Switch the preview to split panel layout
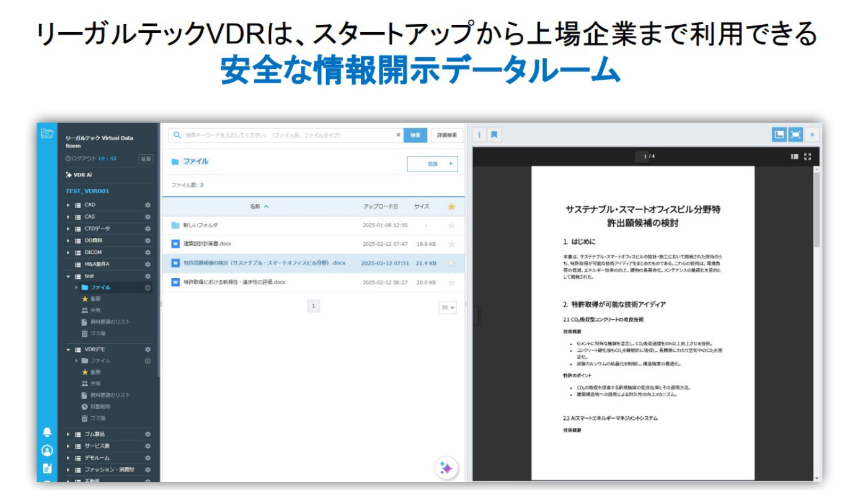 click(779, 134)
